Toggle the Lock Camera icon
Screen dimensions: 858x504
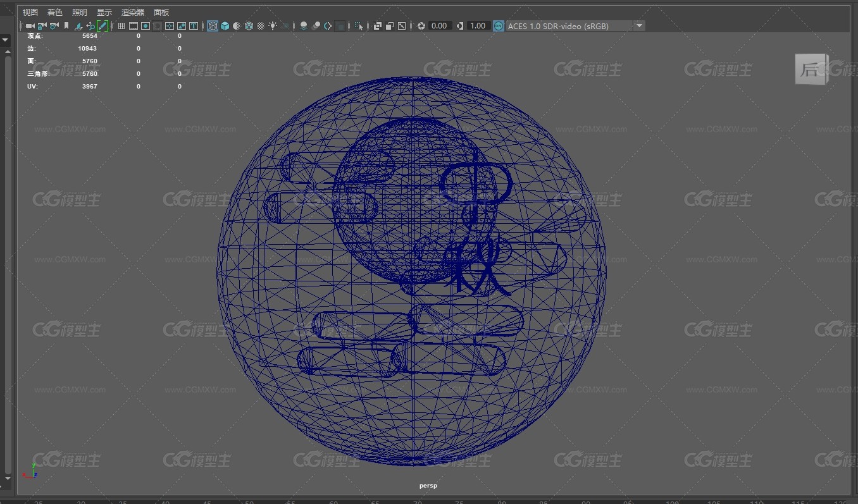(42, 26)
